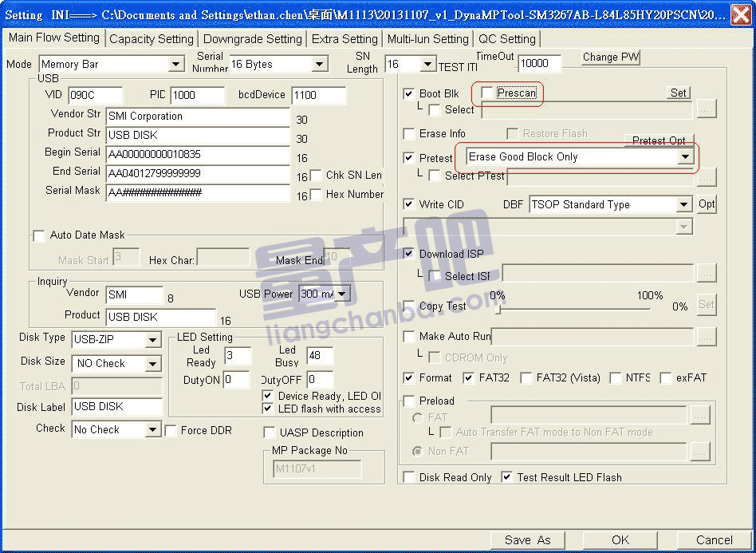Open the QC Setting tab
756x553 pixels.
coord(507,39)
